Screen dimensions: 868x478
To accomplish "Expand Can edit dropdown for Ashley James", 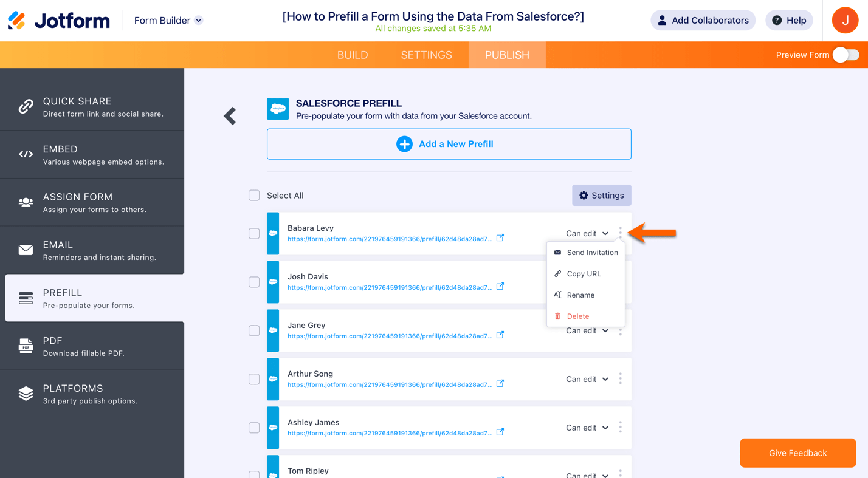I will pos(587,428).
